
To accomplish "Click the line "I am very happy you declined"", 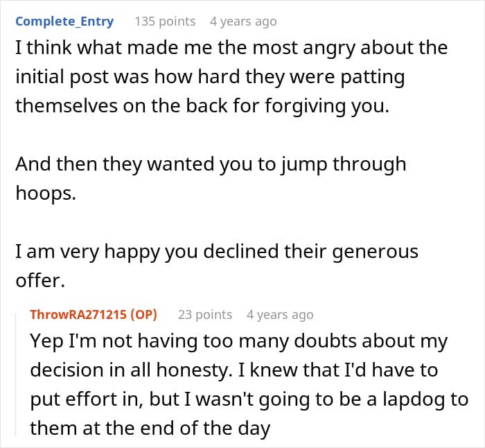I will click(x=217, y=251).
